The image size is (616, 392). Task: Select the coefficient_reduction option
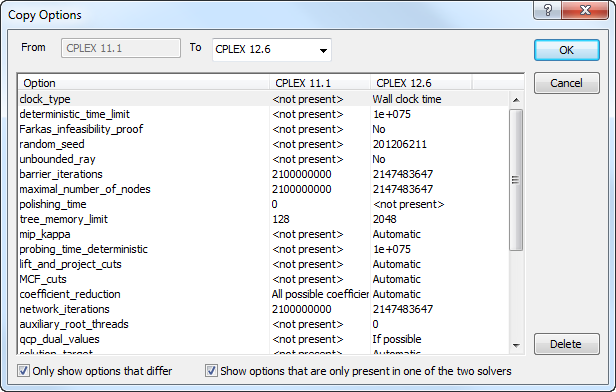263,294
